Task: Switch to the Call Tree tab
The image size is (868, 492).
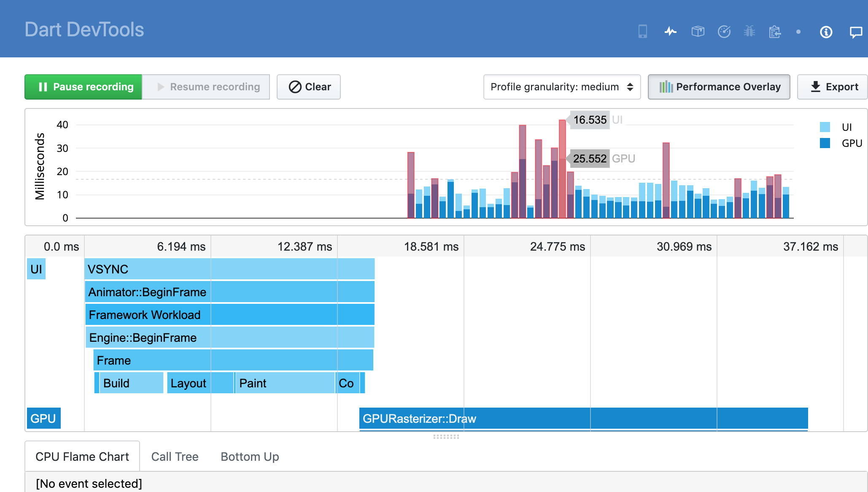Action: click(175, 457)
